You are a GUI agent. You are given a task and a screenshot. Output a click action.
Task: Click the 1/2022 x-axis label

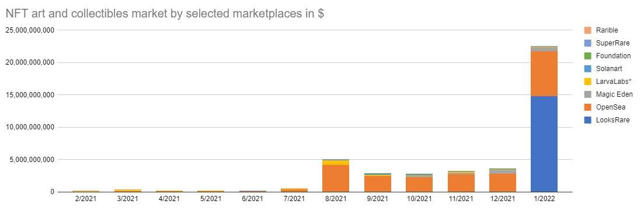[x=544, y=199]
